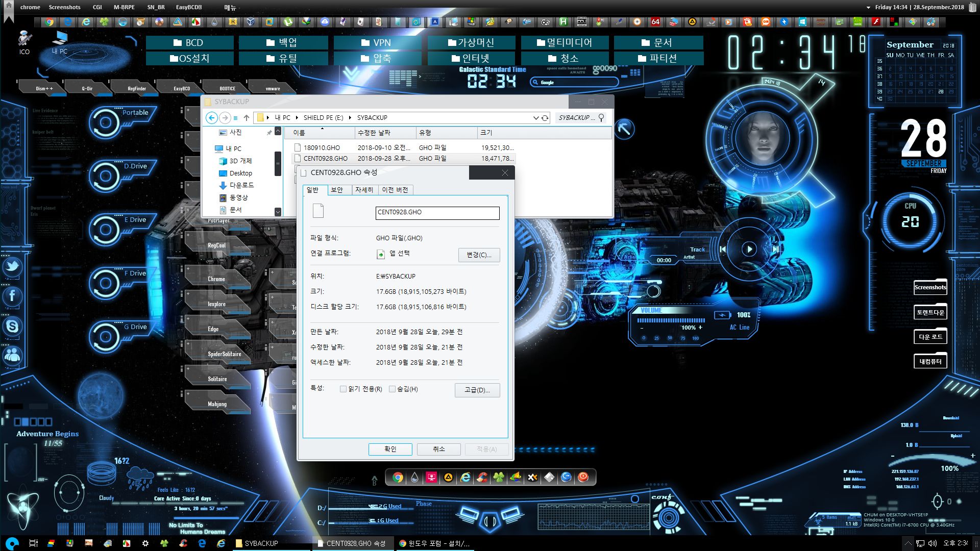This screenshot has width=980, height=551.
Task: Open the water drop icon in bottom dock
Action: coord(414,478)
